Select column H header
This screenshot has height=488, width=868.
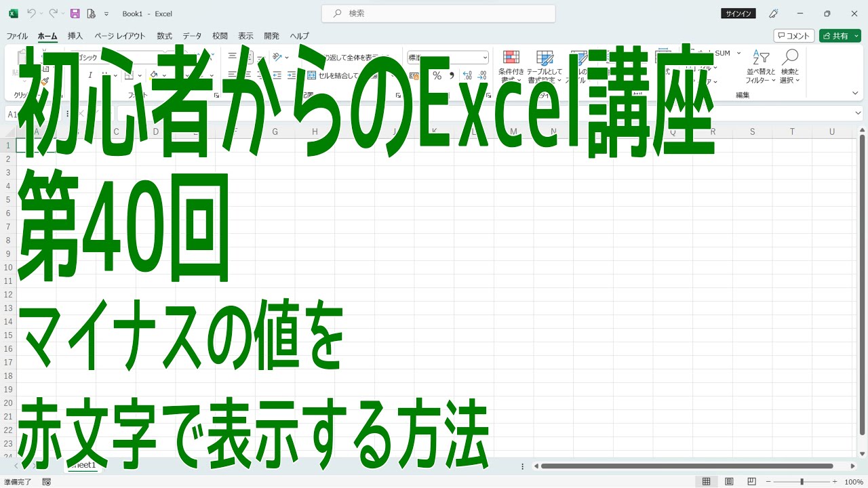tap(315, 132)
